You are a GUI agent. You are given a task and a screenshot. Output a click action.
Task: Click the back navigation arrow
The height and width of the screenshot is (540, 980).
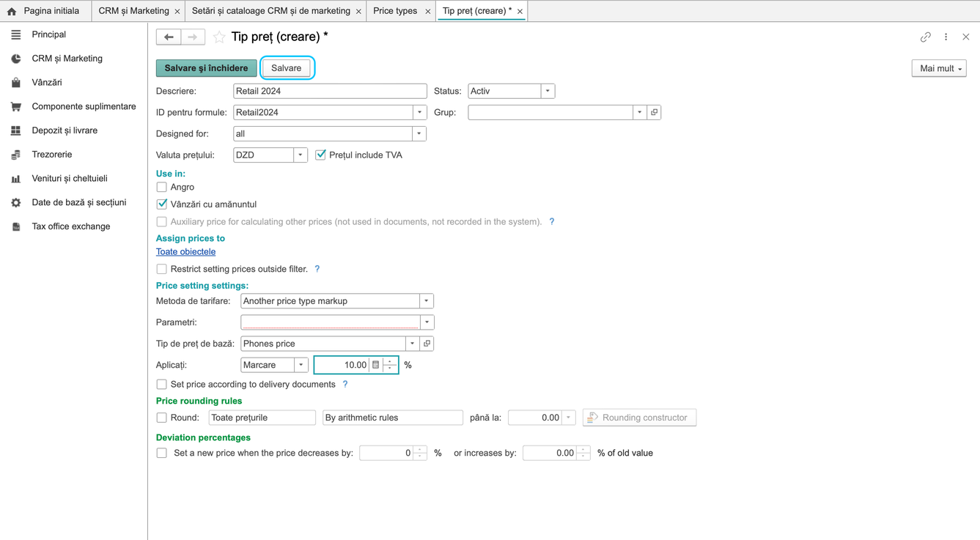coord(169,37)
